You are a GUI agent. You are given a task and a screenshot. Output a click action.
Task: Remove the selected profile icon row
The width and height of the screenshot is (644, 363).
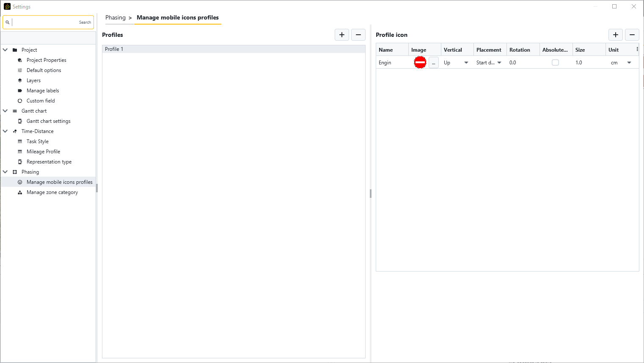tap(632, 35)
